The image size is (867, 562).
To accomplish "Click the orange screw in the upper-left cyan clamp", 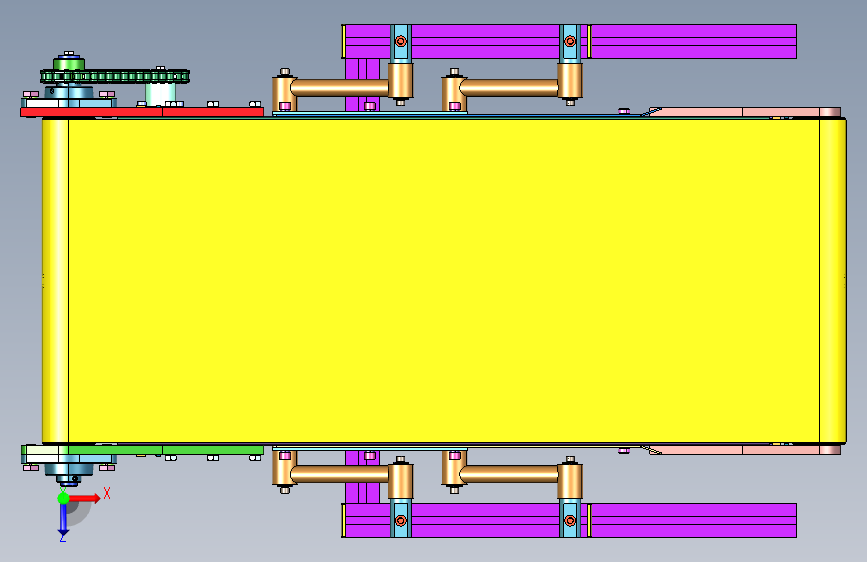I will (401, 41).
